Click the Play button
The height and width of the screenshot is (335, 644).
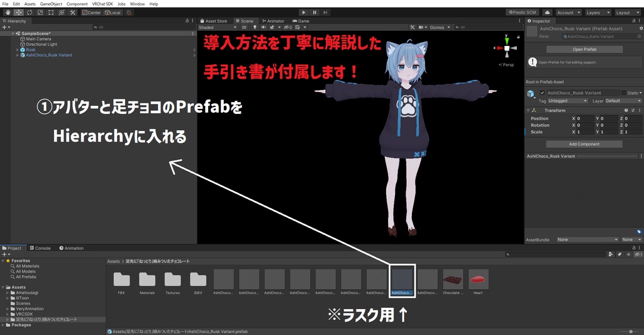tap(304, 13)
